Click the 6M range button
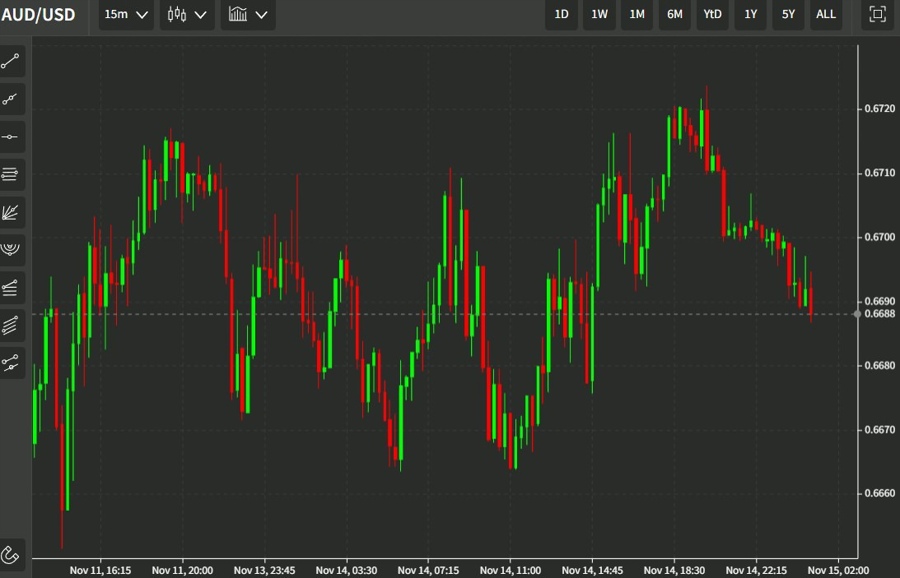The width and height of the screenshot is (900, 578). coord(675,15)
